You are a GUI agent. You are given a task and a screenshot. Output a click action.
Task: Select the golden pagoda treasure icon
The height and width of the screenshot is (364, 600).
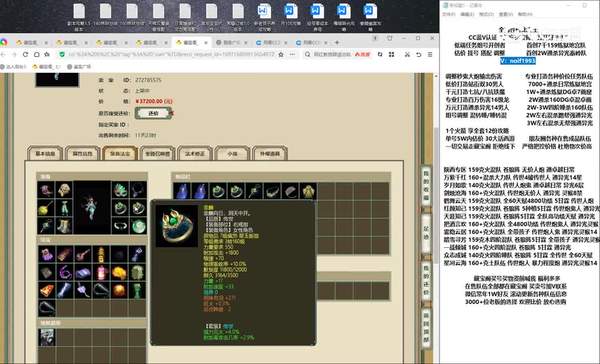101,254
